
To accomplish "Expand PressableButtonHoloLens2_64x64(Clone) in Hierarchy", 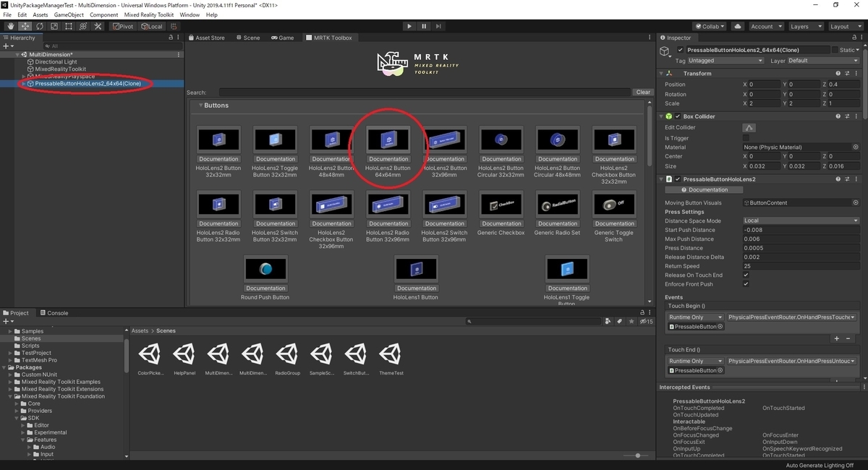I will tap(24, 84).
